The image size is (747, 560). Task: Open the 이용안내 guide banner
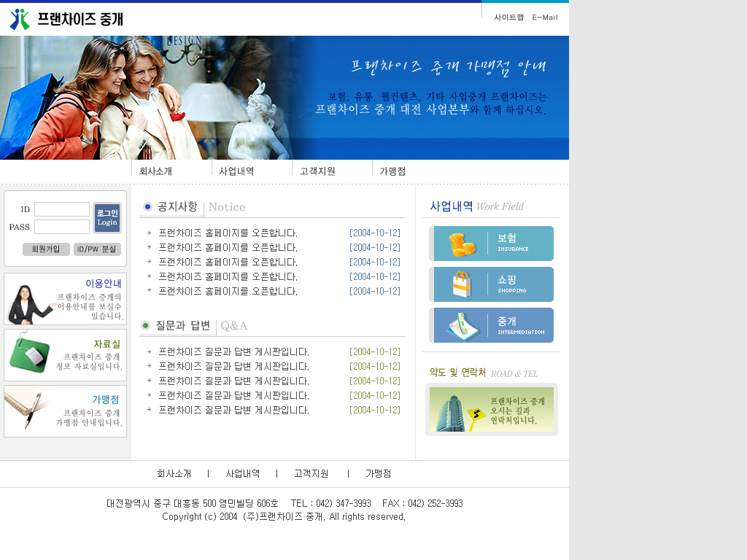(65, 299)
